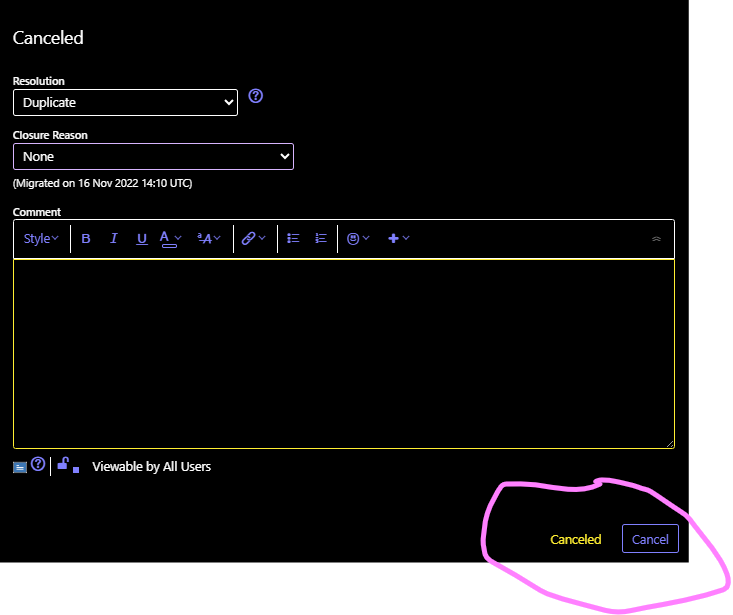Toggle bold formatting in comment toolbar
The width and height of the screenshot is (733, 615).
pyautogui.click(x=86, y=239)
